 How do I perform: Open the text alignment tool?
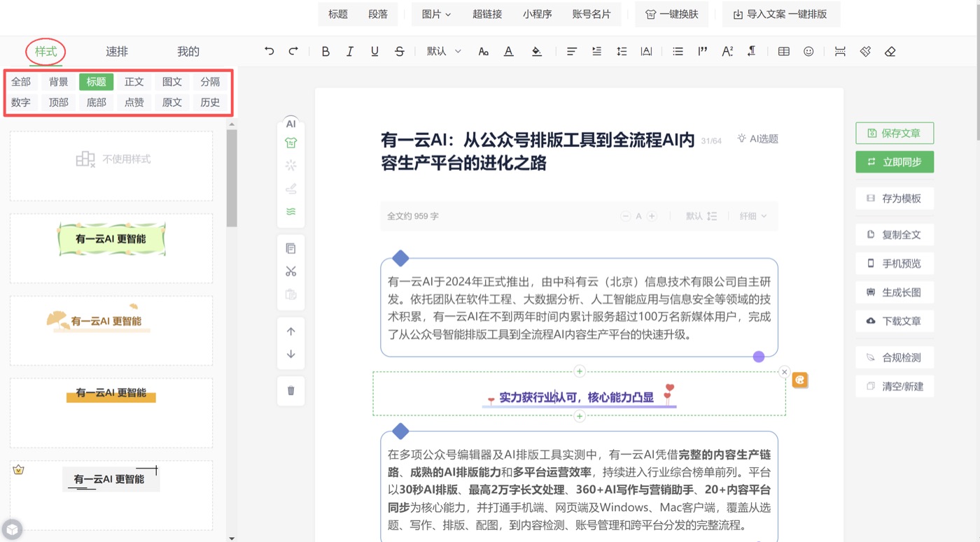tap(572, 51)
